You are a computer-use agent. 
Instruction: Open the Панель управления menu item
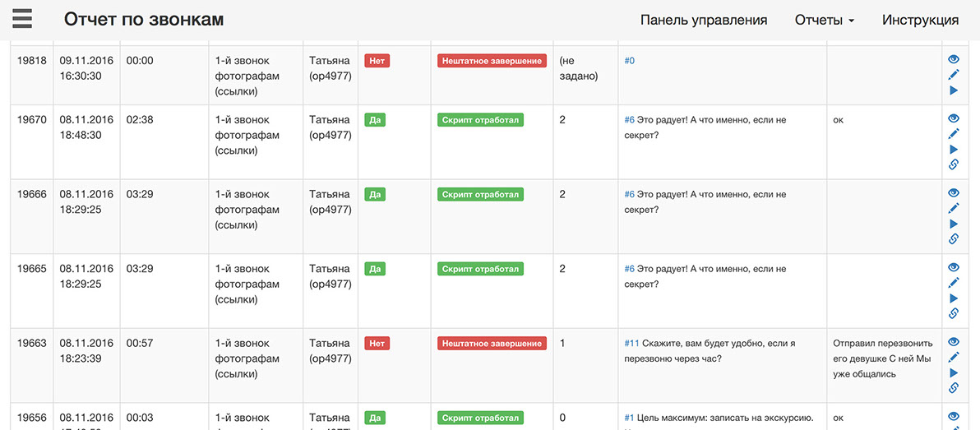click(x=704, y=20)
